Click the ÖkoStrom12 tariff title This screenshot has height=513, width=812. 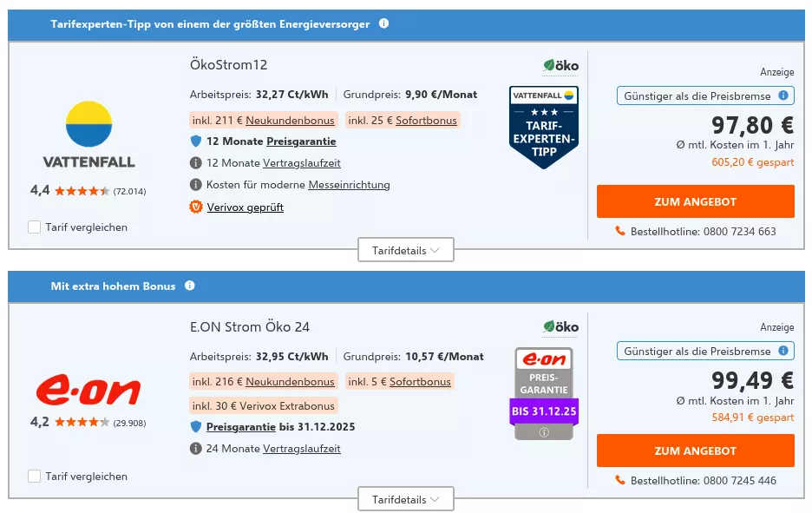pyautogui.click(x=228, y=65)
